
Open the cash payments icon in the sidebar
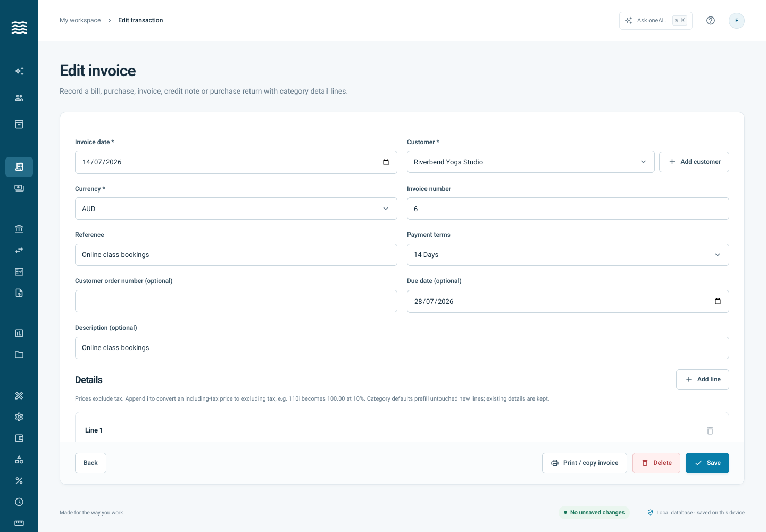tap(19, 188)
